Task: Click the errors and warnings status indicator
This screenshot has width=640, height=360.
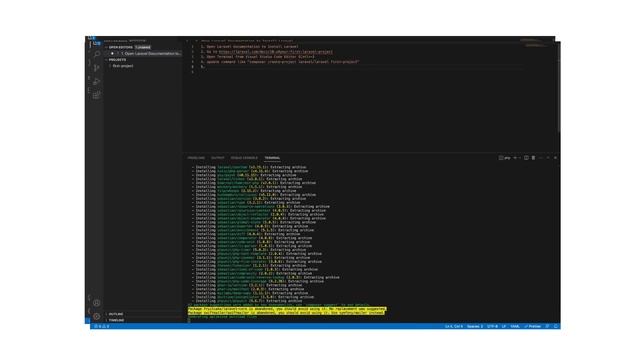Action: click(102, 327)
